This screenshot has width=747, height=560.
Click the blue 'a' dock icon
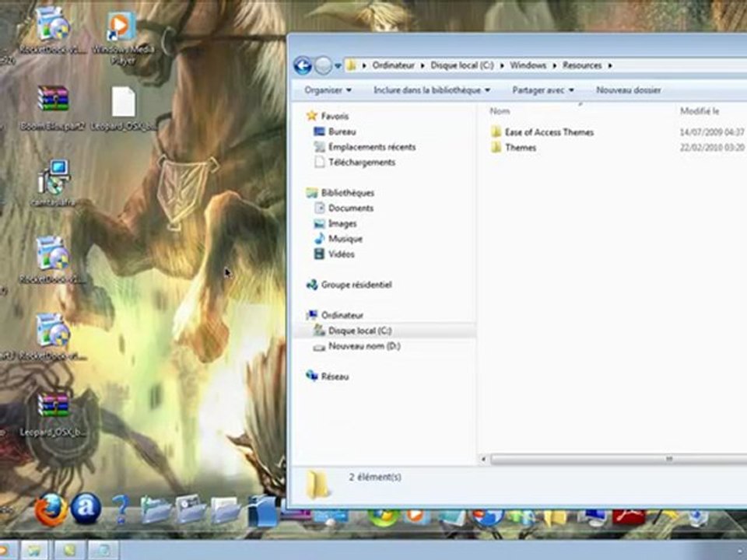tap(86, 508)
